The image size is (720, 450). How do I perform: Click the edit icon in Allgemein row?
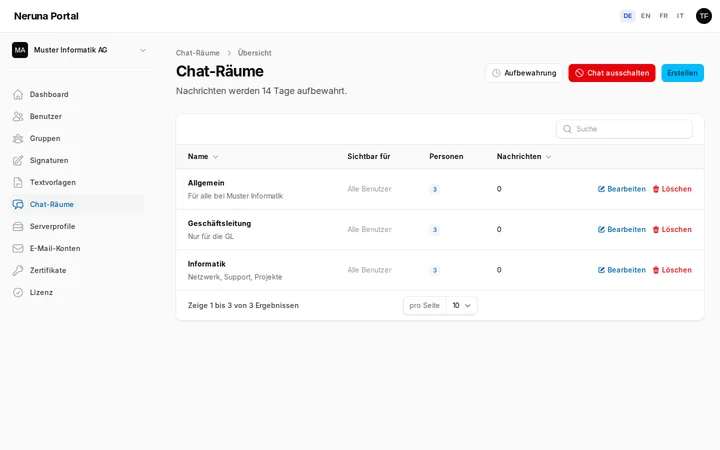[x=601, y=189]
